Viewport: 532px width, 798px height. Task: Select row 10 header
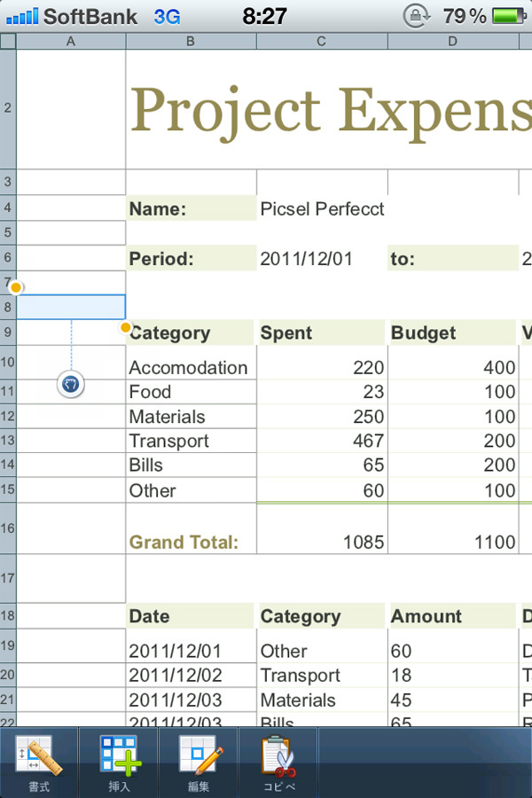tap(8, 362)
